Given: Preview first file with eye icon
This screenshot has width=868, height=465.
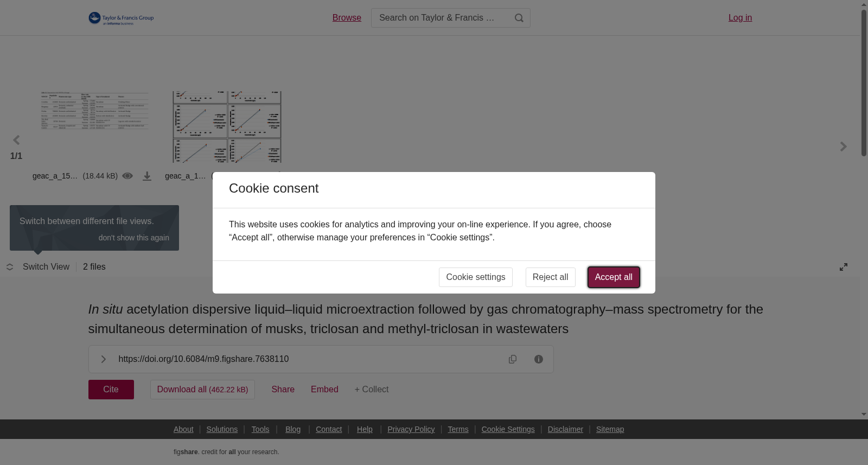Looking at the screenshot, I should (127, 176).
